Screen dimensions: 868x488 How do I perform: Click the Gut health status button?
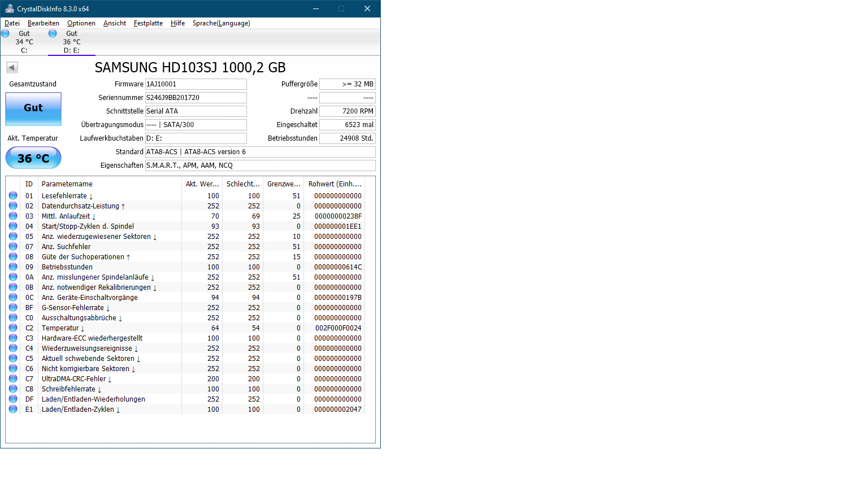[33, 108]
